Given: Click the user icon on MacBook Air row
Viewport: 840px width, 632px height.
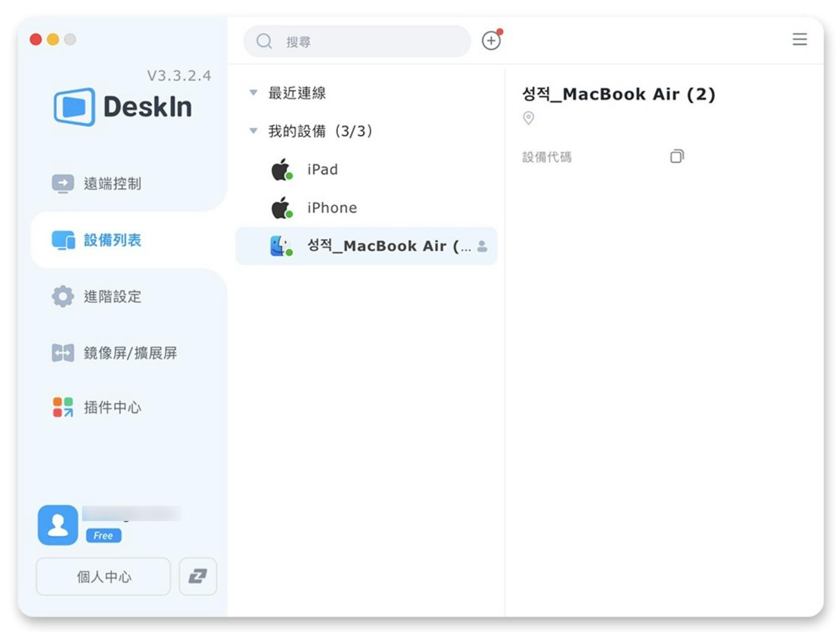Looking at the screenshot, I should [482, 246].
